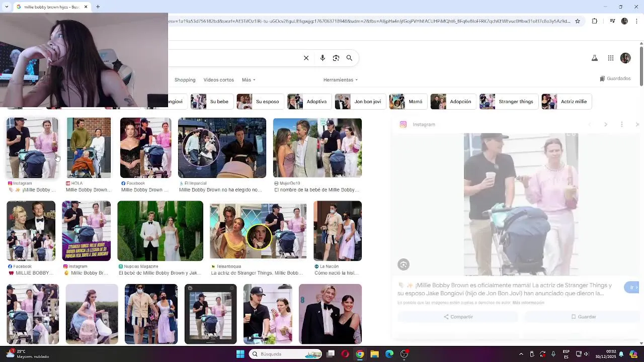
Task: Open Search Labs flask icon
Action: [595, 58]
